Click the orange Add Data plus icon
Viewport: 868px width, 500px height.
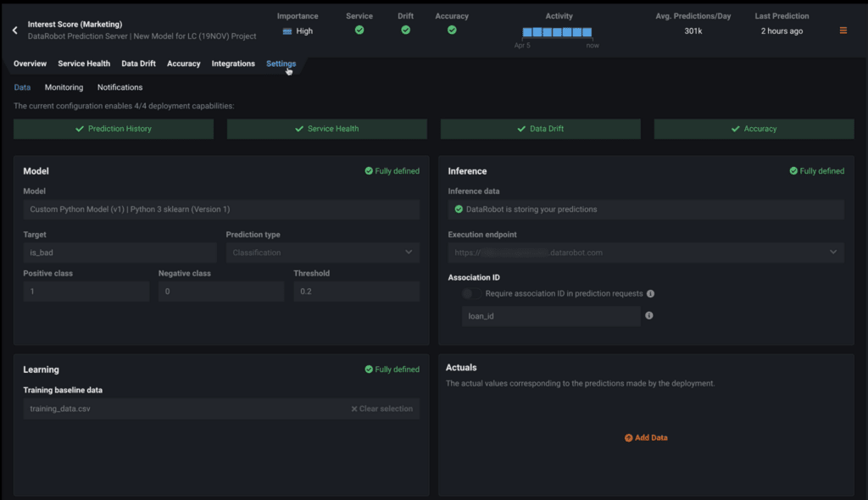[x=628, y=438]
